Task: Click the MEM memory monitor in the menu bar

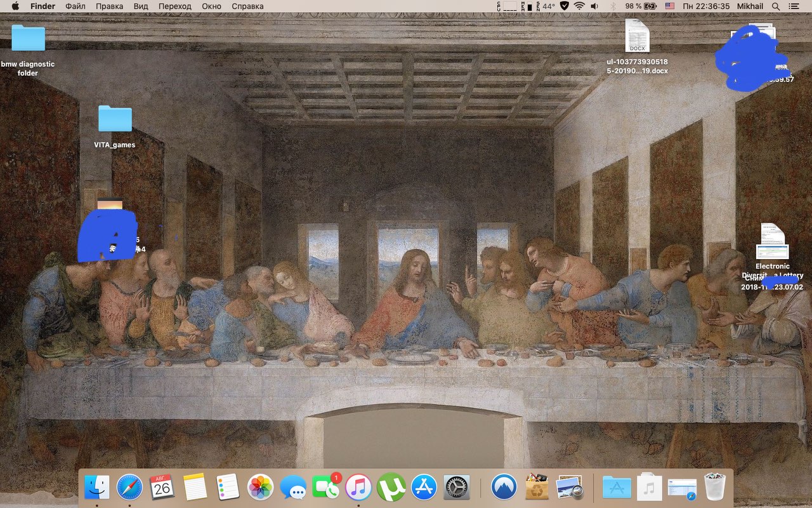Action: [x=527, y=6]
